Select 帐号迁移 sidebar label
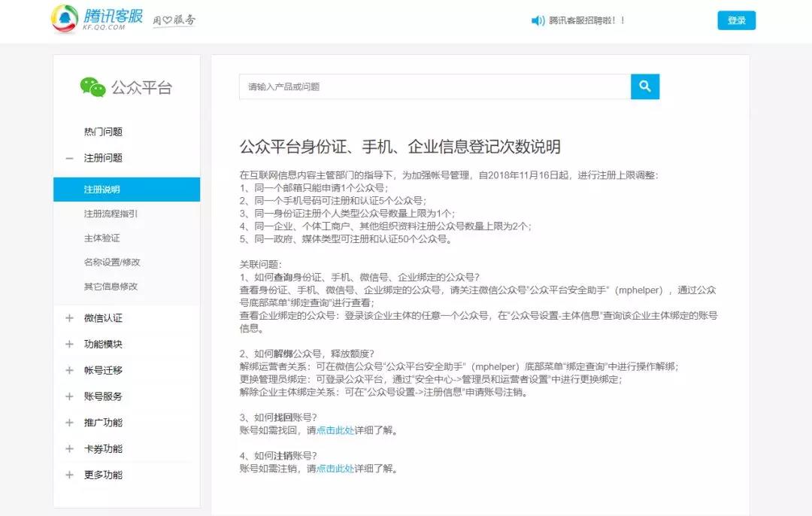Screen dimensions: 812x516 (103, 370)
